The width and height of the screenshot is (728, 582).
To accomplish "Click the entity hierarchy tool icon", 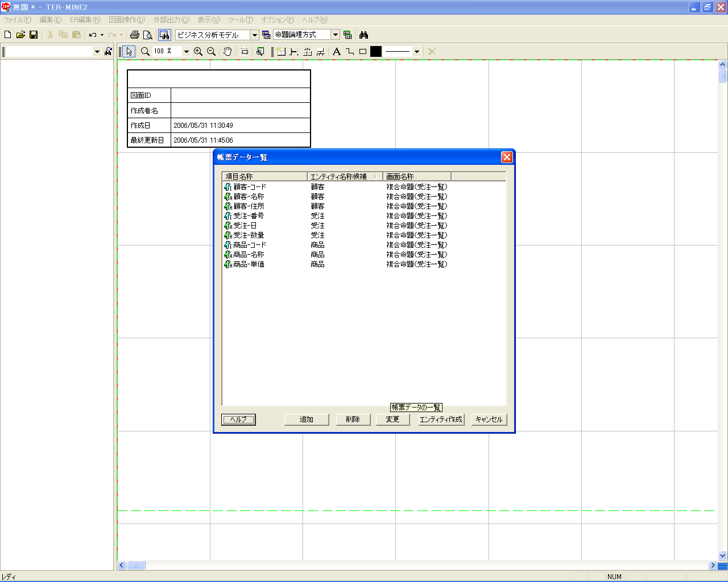I will pos(308,52).
